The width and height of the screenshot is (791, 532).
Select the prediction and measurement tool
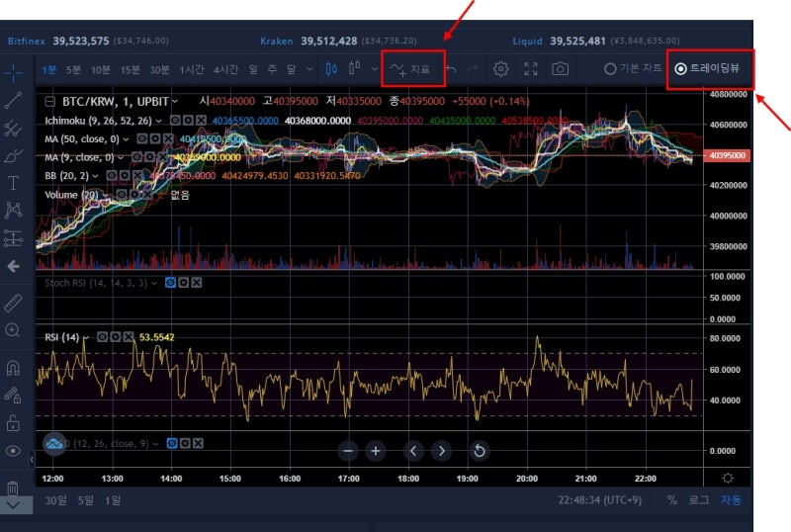pyautogui.click(x=13, y=237)
